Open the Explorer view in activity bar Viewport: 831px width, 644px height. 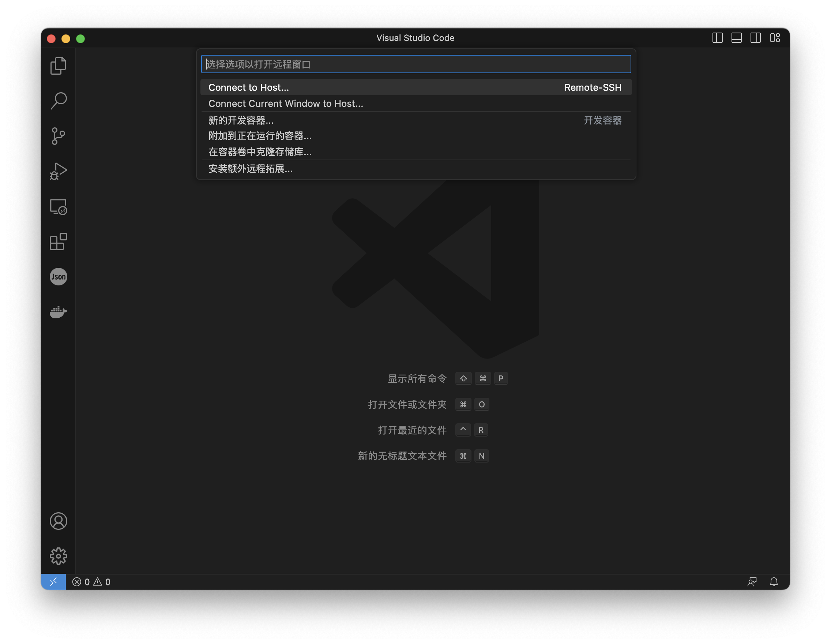(58, 65)
